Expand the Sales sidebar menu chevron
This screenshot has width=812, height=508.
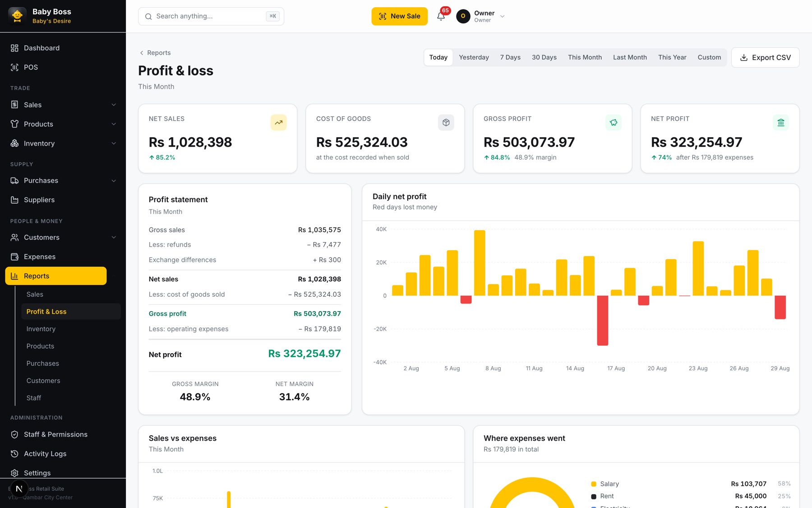tap(114, 105)
